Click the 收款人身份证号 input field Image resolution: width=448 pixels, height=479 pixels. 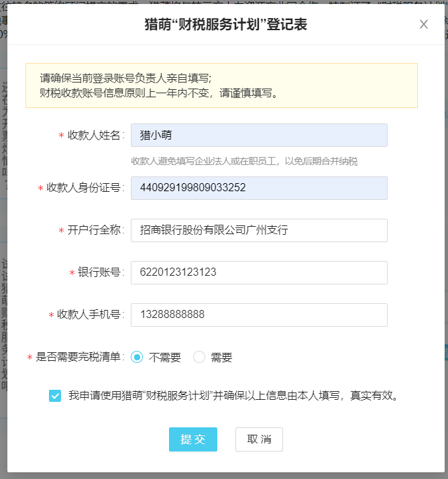point(259,188)
